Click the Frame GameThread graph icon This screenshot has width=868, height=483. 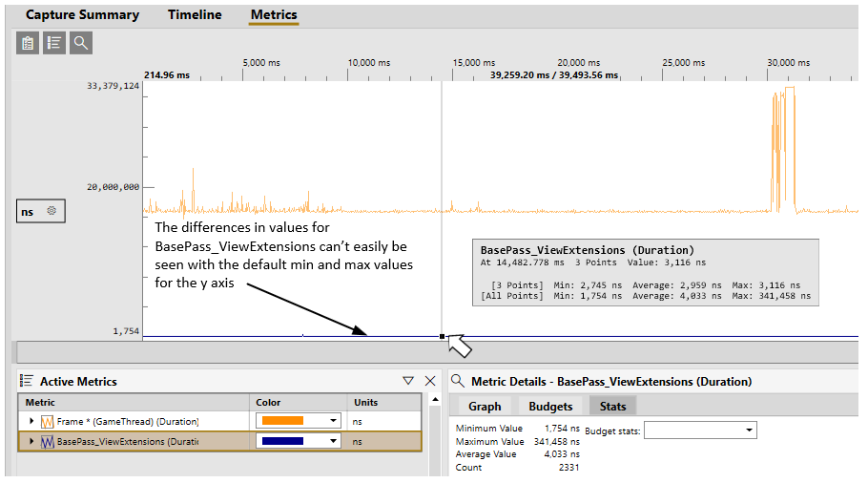click(47, 422)
